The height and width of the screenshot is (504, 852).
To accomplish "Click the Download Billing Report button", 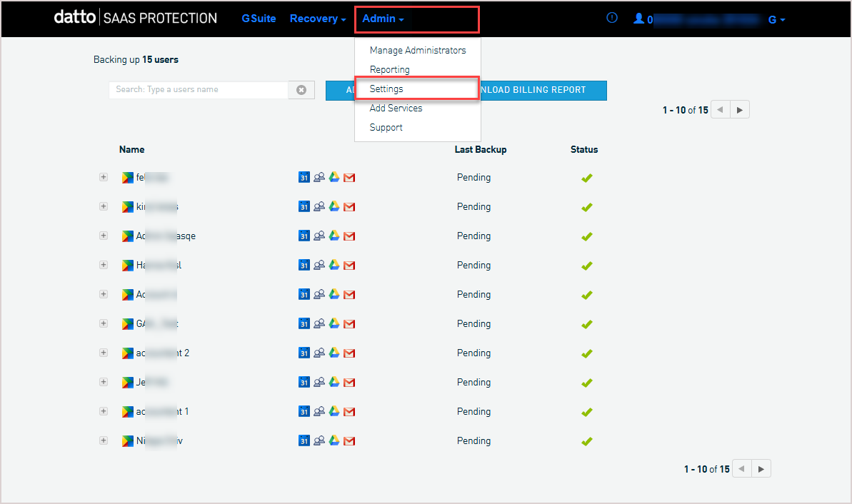I will tap(543, 90).
